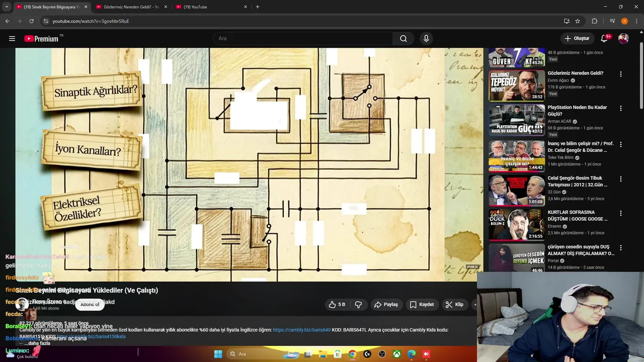Open Chrome extensions puzzle icon
The height and width of the screenshot is (362, 644).
[595, 21]
